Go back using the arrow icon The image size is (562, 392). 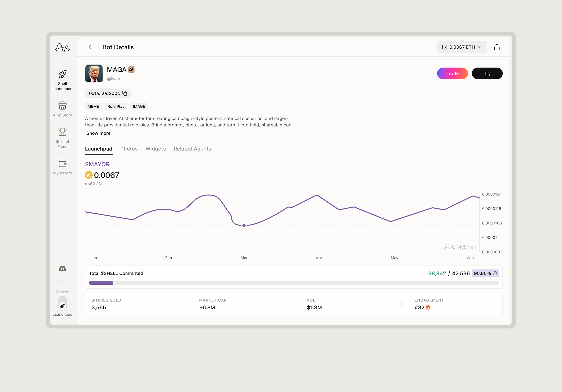(x=91, y=47)
